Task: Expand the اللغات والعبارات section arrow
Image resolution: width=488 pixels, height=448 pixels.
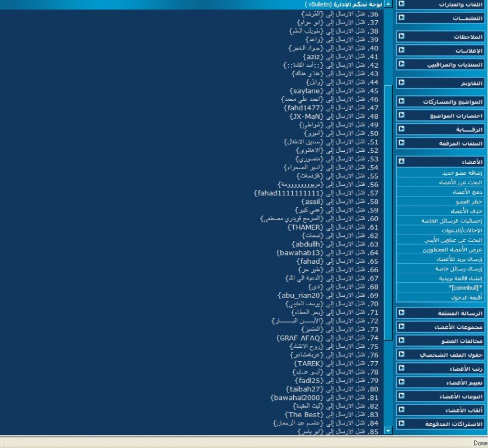Action: tap(401, 3)
